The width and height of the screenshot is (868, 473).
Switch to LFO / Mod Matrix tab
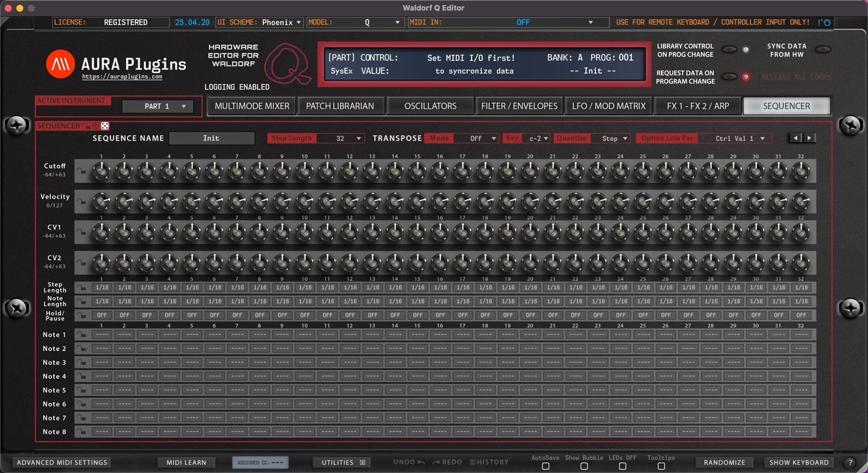609,106
